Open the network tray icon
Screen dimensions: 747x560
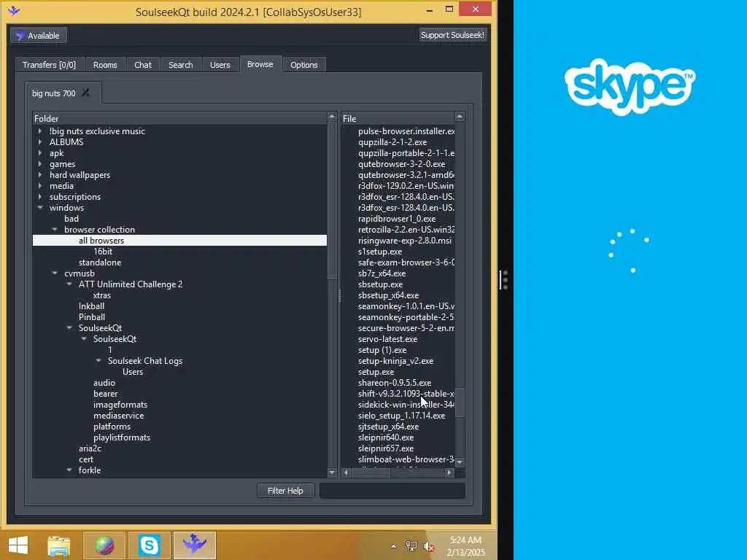coord(411,546)
